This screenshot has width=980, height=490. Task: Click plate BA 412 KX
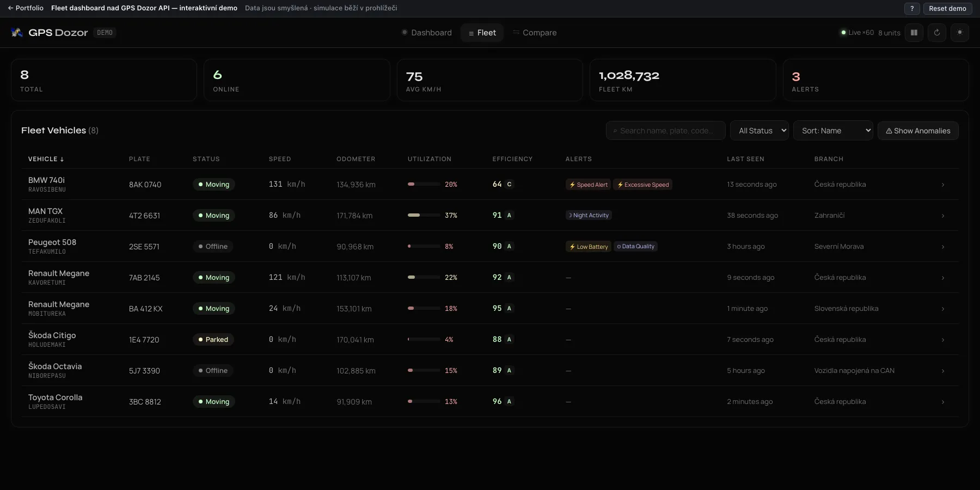coord(146,309)
